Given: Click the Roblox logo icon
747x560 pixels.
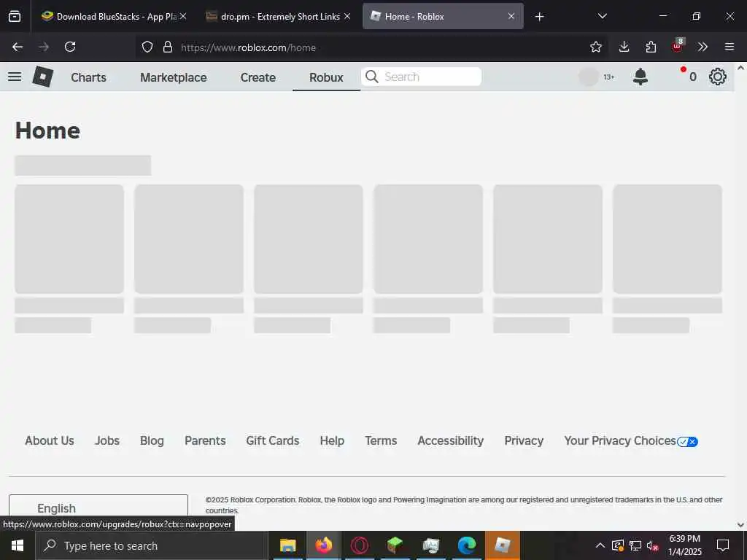Looking at the screenshot, I should [42, 77].
